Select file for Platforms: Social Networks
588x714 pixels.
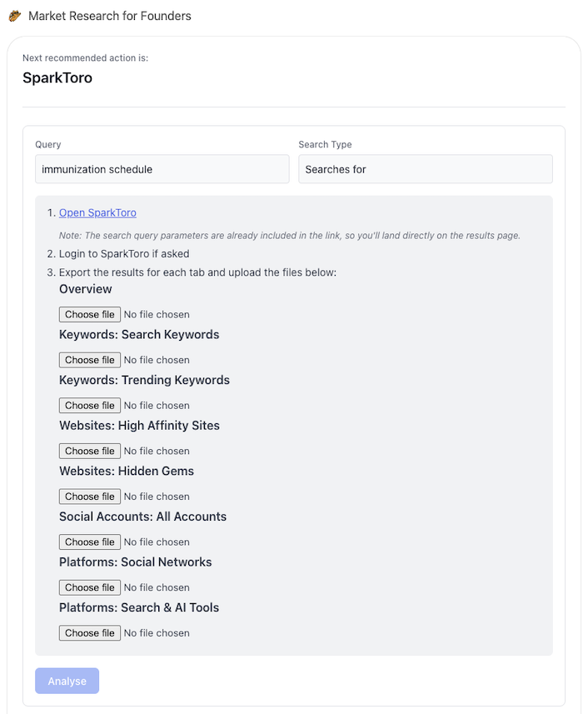click(x=90, y=587)
